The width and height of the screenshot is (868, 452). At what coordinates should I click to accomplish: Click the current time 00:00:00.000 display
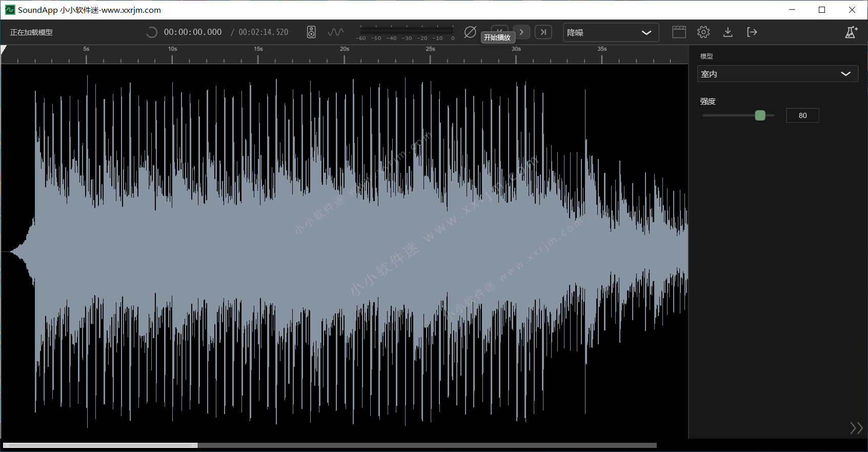pyautogui.click(x=193, y=32)
